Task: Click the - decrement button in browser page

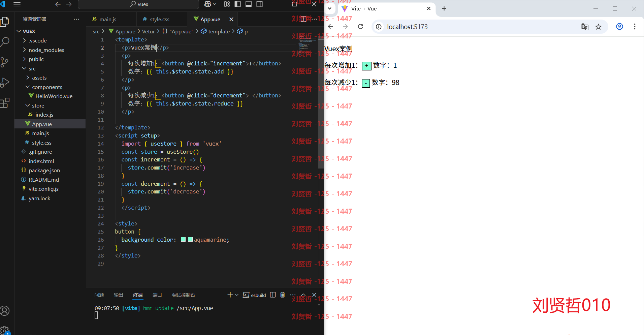Action: [366, 83]
